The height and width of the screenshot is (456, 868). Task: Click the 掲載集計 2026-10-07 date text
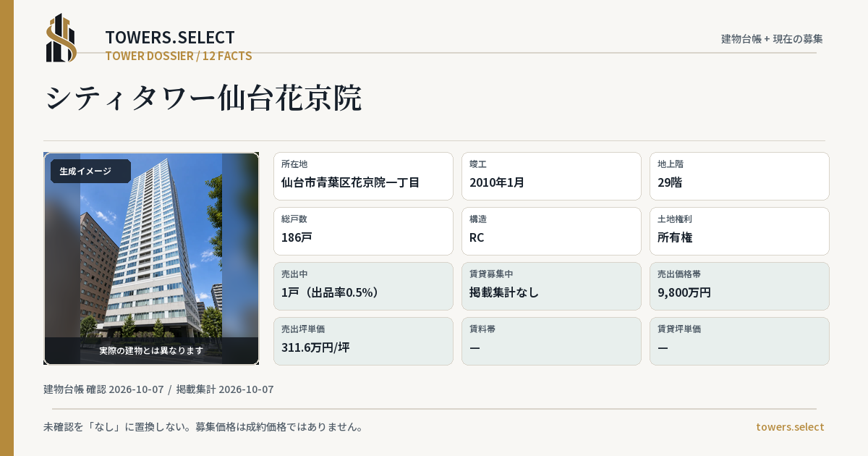[x=225, y=389]
